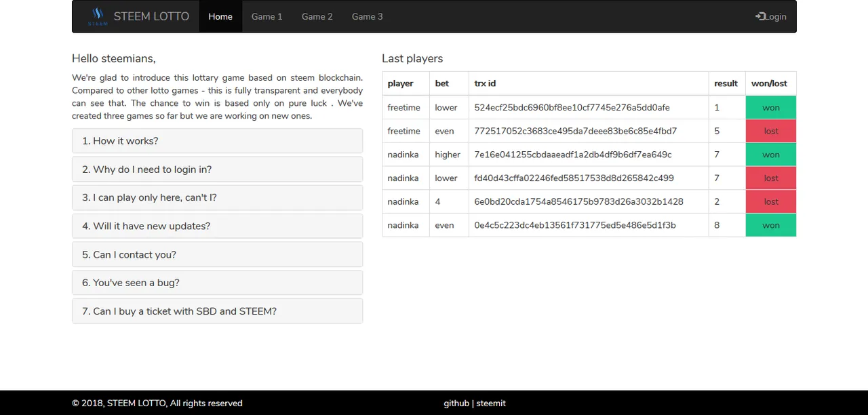Expand the 'You've seen a bug?' panel
This screenshot has width=868, height=415.
217,283
